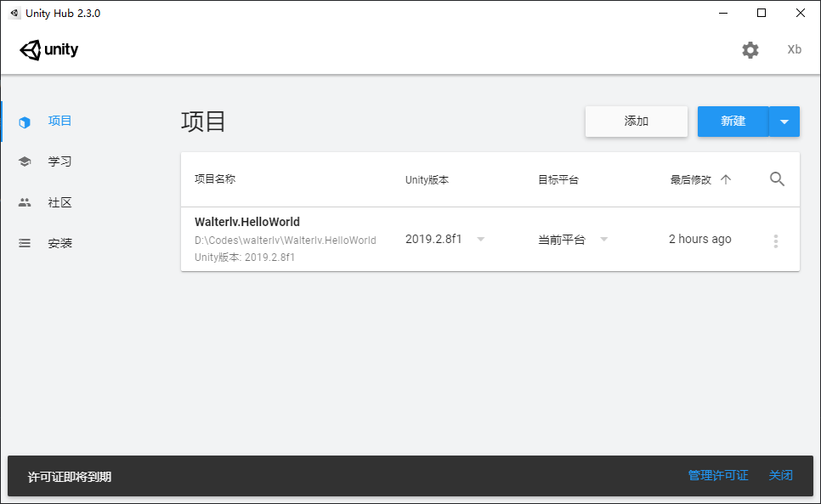
Task: Click the 2 hours ago cell
Action: tap(700, 239)
